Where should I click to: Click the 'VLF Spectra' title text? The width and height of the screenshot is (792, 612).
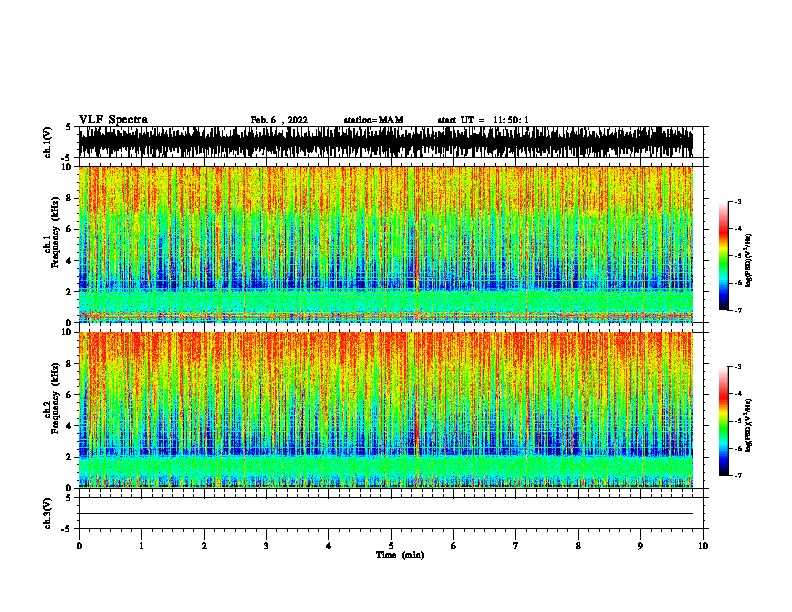(x=113, y=120)
